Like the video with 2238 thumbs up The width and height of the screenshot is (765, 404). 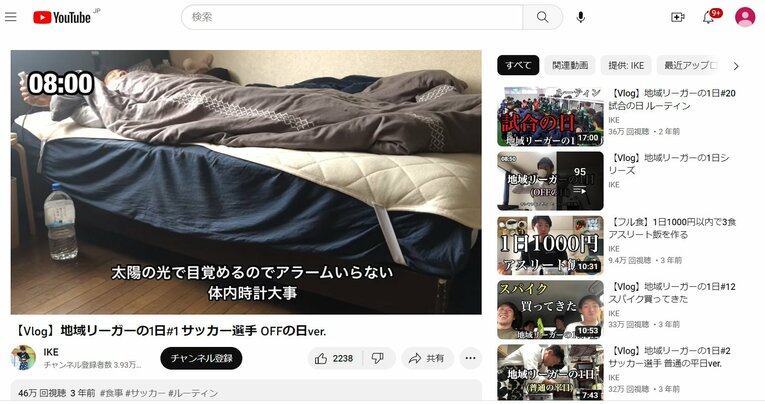tap(334, 359)
